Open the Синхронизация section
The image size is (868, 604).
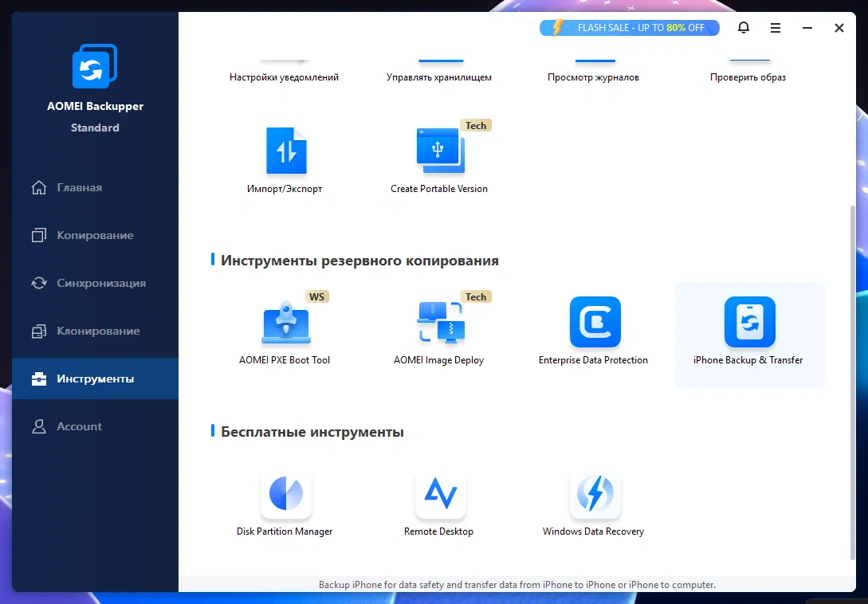point(95,283)
